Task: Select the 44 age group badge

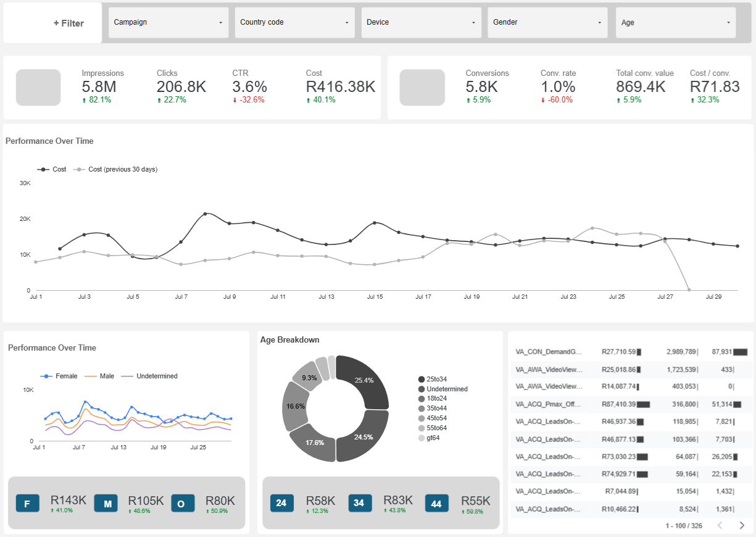Action: 436,503
